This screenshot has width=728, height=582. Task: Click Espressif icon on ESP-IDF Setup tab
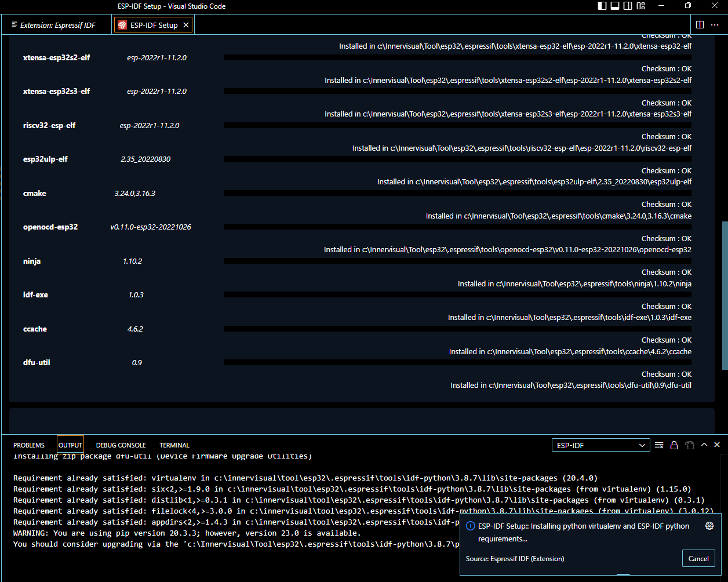[x=122, y=25]
